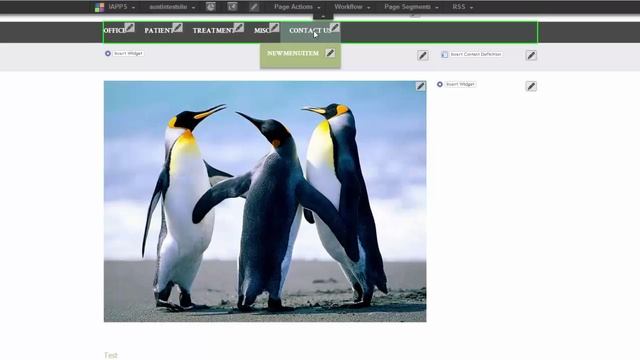Click the pencil icon right of Insert Content Definition
The height and width of the screenshot is (360, 640).
(531, 56)
